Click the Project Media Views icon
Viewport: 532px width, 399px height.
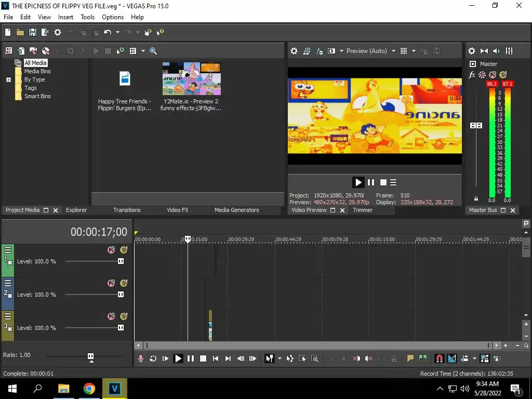point(133,51)
